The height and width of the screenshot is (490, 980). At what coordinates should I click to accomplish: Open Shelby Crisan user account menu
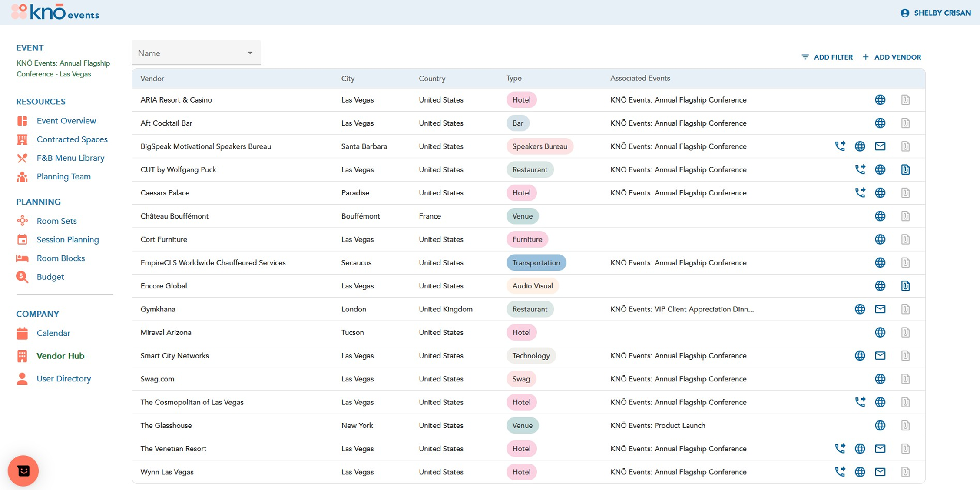[935, 13]
